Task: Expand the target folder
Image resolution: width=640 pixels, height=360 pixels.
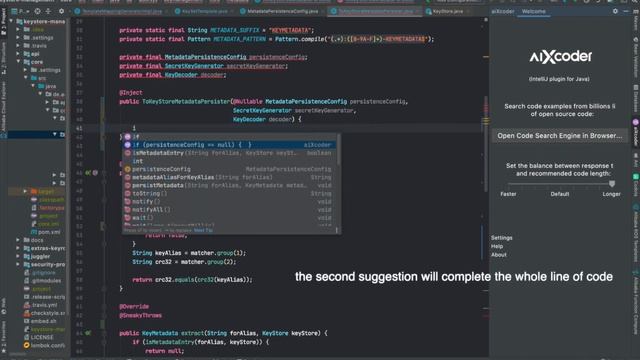Action: [25, 191]
